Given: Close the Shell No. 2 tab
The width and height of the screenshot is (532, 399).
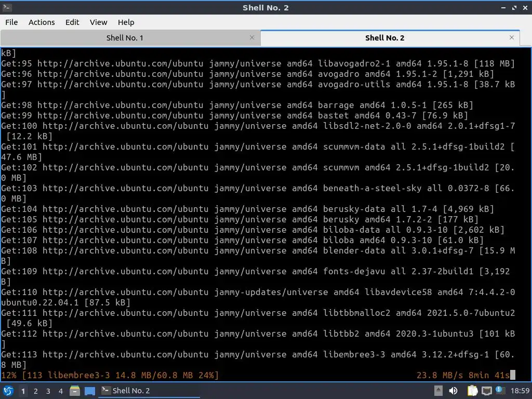Looking at the screenshot, I should pyautogui.click(x=512, y=37).
